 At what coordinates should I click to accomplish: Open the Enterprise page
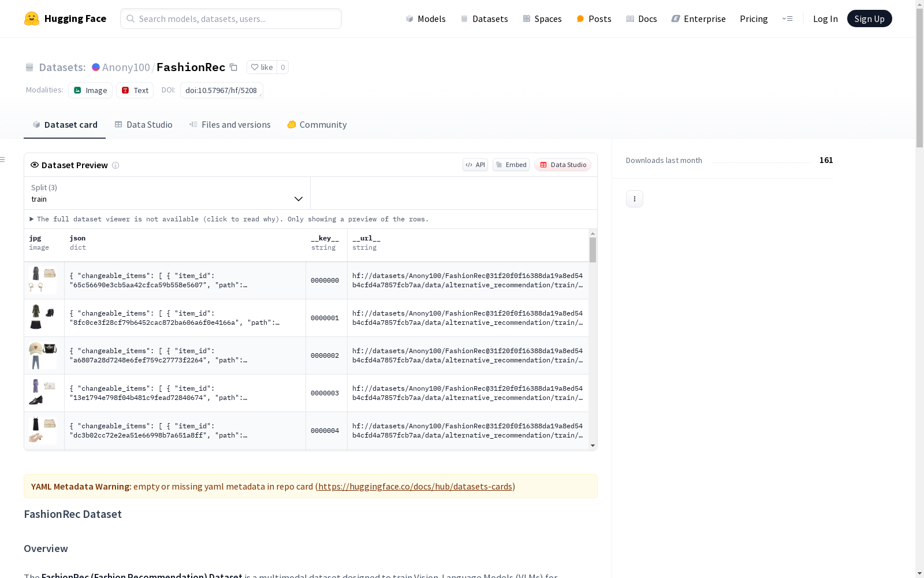(x=698, y=18)
